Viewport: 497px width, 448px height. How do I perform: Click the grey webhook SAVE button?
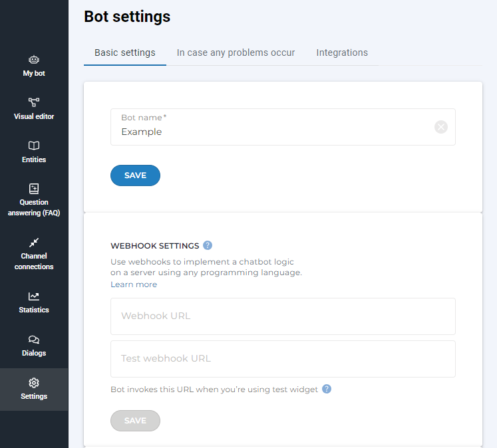[x=135, y=421]
